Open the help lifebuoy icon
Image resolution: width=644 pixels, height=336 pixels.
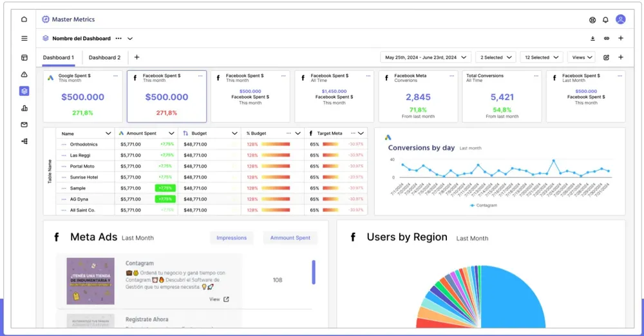(592, 20)
